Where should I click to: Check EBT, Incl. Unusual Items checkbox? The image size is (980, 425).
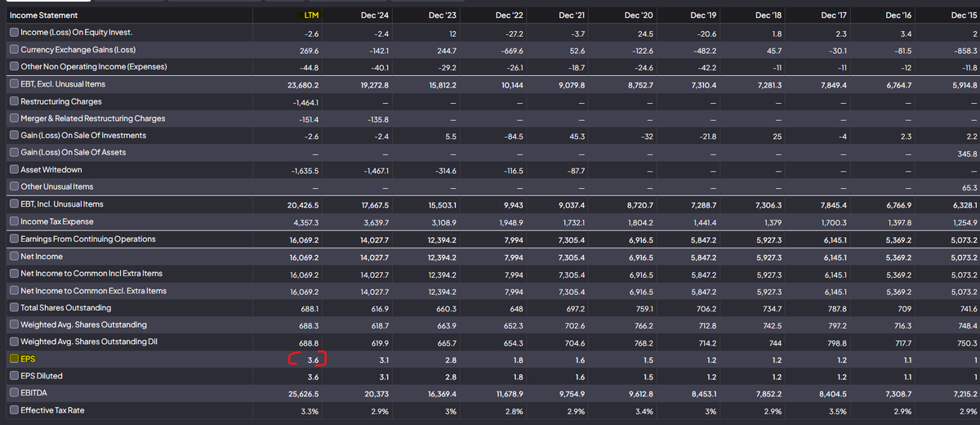[x=14, y=204]
